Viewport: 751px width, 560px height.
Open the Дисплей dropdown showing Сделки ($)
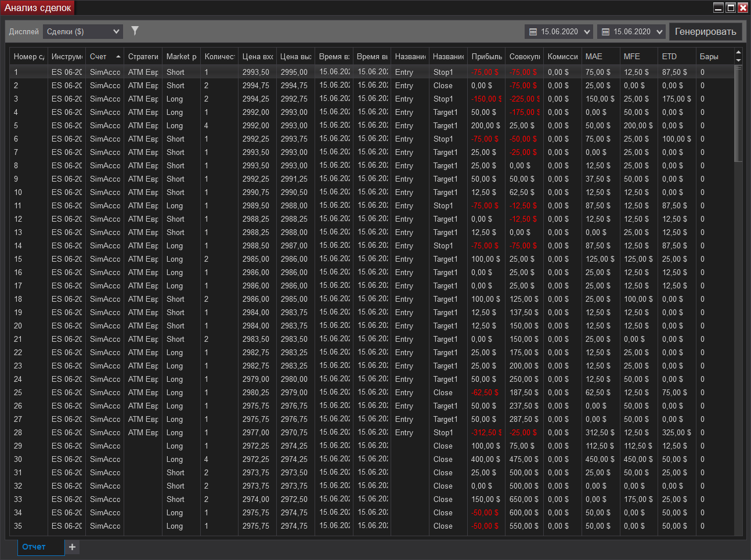[83, 31]
